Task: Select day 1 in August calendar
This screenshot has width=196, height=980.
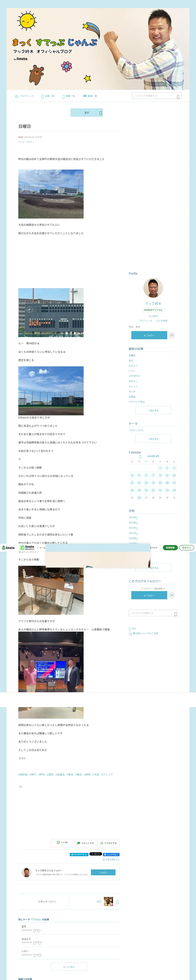Action: tap(160, 468)
